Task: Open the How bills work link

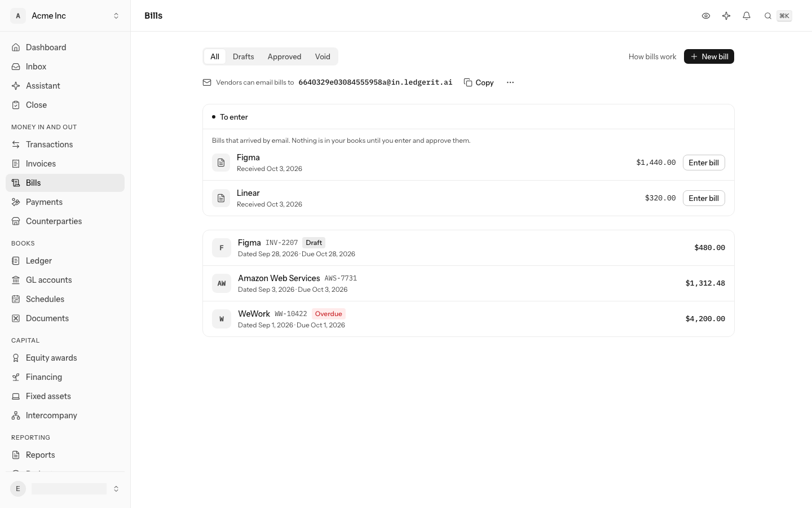Action: pos(652,56)
